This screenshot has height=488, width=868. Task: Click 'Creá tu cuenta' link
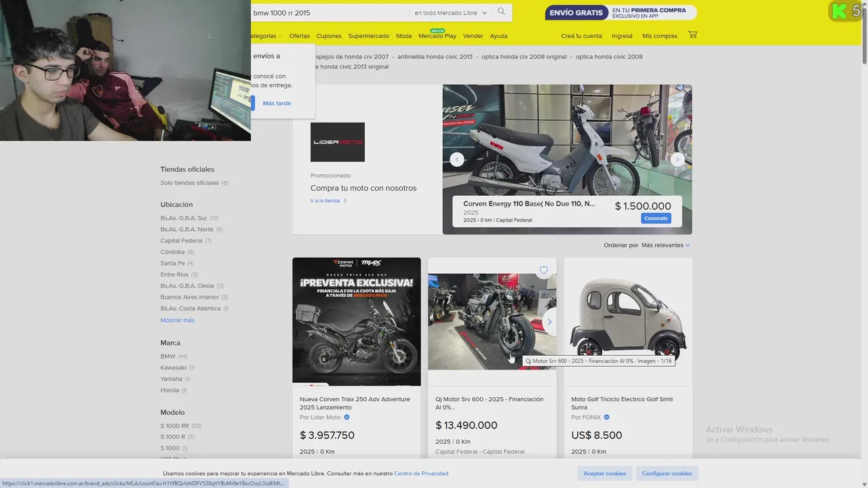pyautogui.click(x=581, y=36)
